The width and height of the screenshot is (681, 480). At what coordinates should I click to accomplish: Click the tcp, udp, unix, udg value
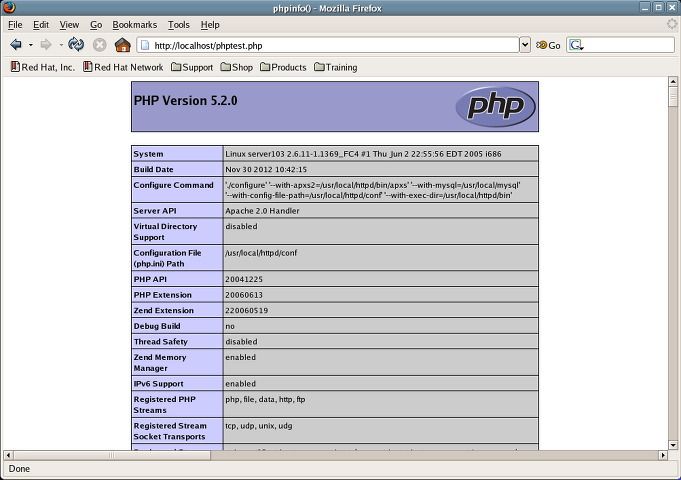point(258,426)
